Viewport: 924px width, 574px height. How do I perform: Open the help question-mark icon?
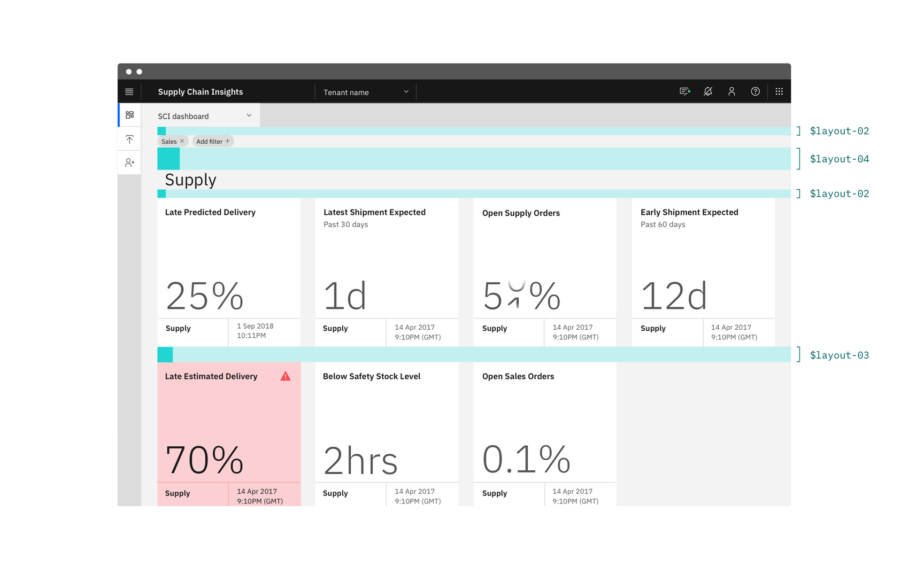pyautogui.click(x=755, y=91)
